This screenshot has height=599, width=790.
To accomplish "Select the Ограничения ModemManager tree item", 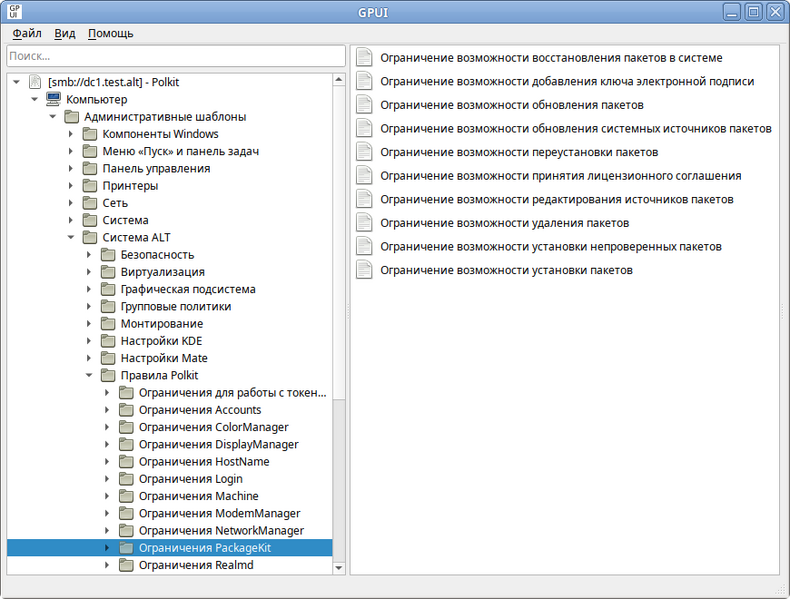I will [x=219, y=513].
